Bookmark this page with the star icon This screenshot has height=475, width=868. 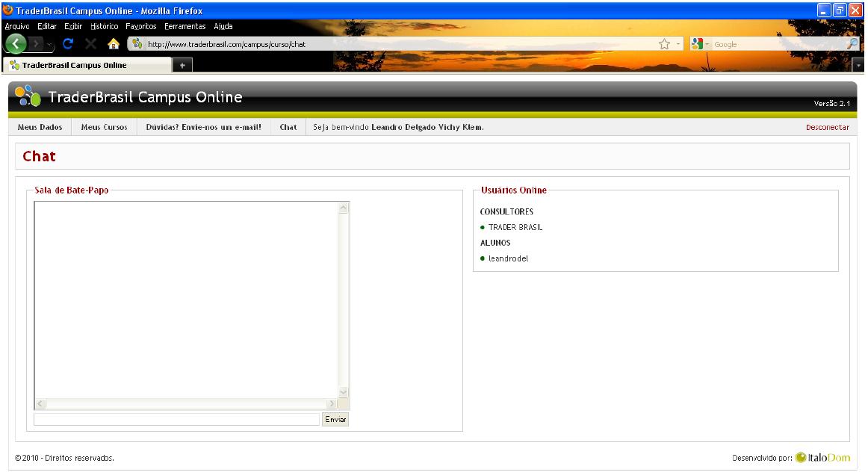coord(664,44)
